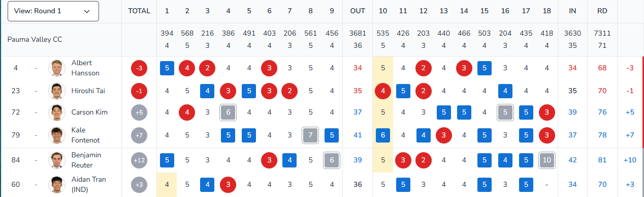644x197 pixels.
Task: Click Pauma Valley CC course name
Action: click(x=35, y=39)
